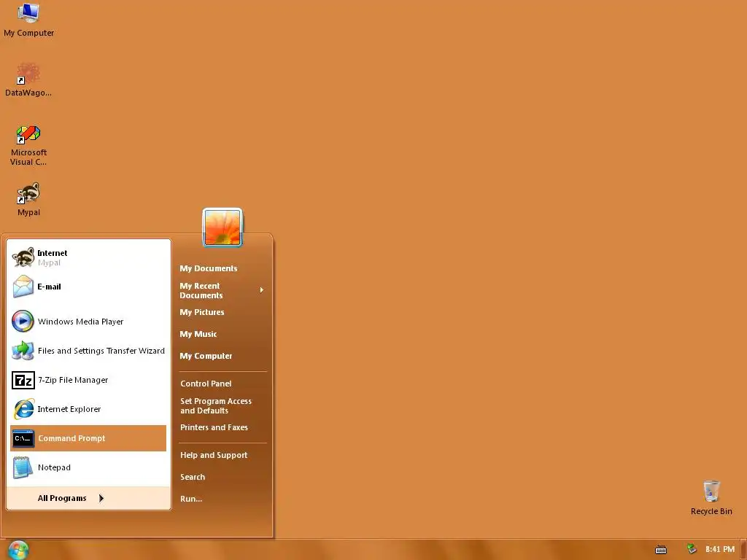Click the Files and Settings Transfer Wizard icon
The image size is (747, 560).
click(x=23, y=351)
